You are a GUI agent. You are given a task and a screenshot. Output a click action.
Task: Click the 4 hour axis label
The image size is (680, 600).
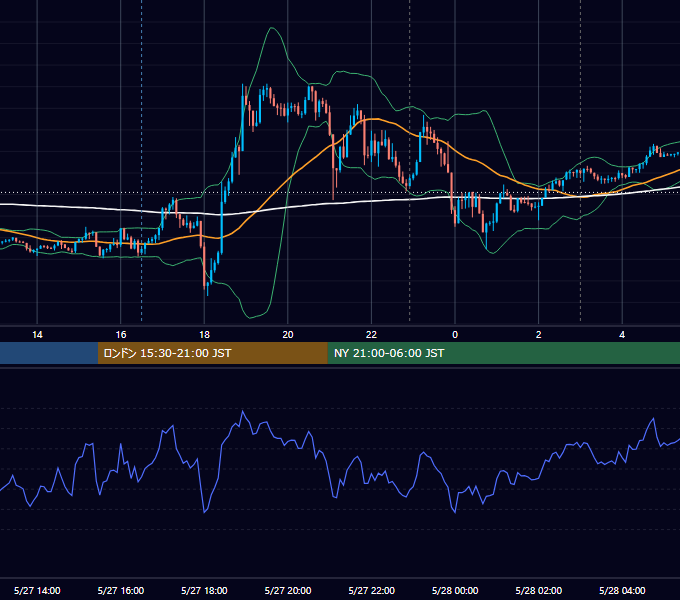(622, 335)
